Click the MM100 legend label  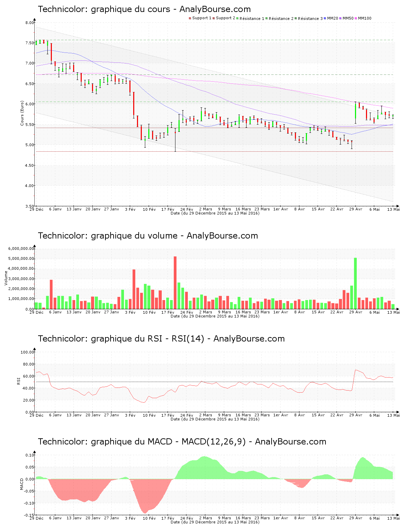pos(365,18)
